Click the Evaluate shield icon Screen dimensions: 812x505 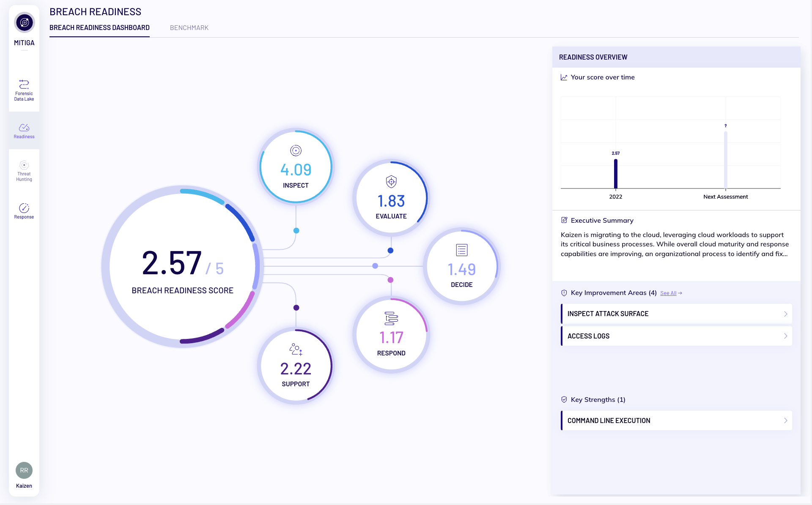click(391, 182)
